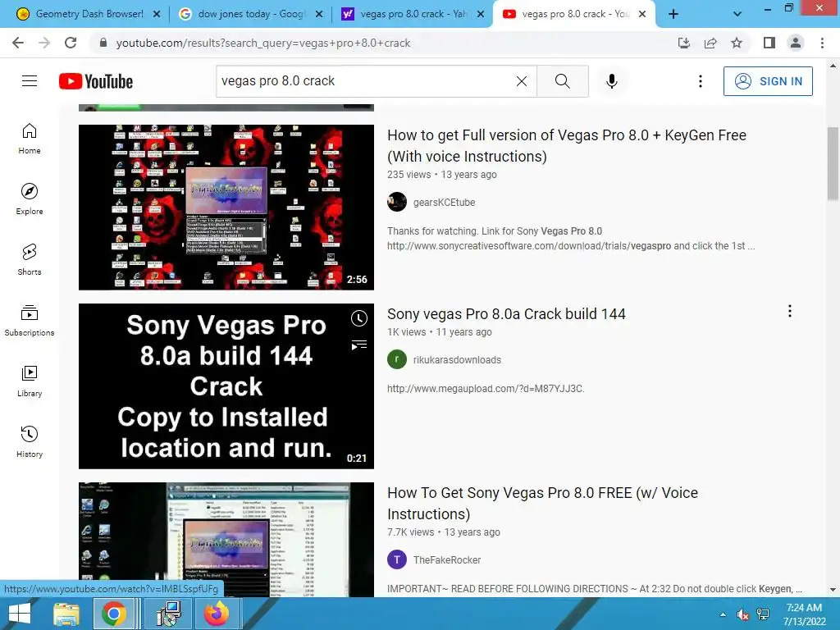Open 'How To Get Sony Vegas Pro 8.0 FREE' title
This screenshot has height=630, width=840.
[x=542, y=503]
